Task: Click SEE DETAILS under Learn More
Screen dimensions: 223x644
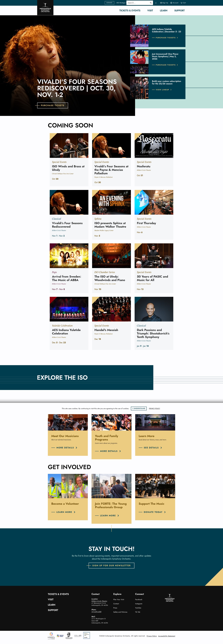Action: (x=150, y=448)
